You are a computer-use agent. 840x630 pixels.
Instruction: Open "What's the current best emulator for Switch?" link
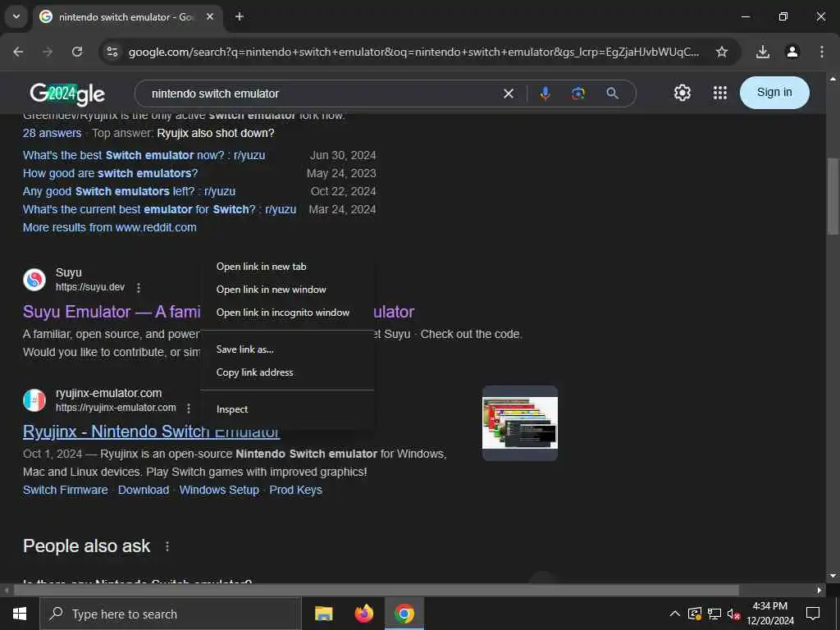[160, 209]
